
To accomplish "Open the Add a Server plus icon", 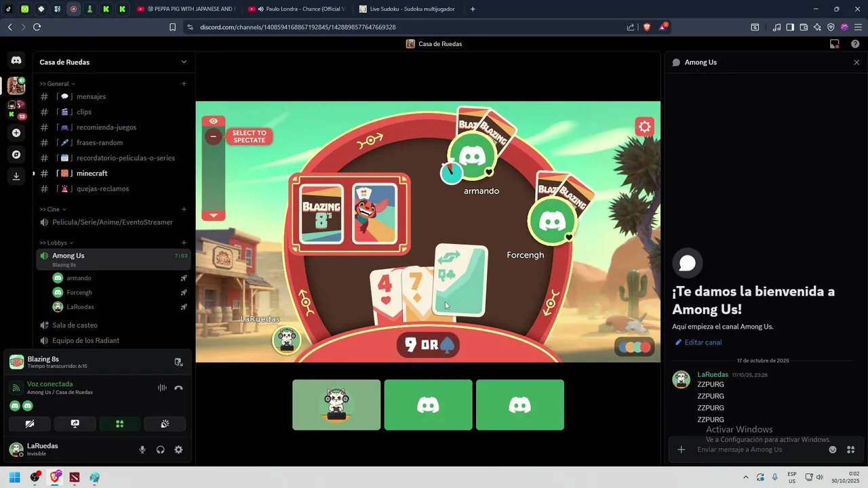I will (16, 133).
